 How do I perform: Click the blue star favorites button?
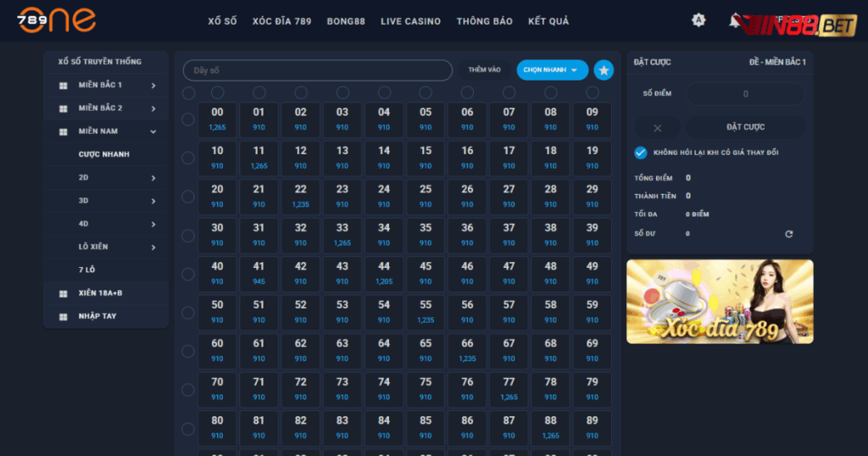coord(604,70)
